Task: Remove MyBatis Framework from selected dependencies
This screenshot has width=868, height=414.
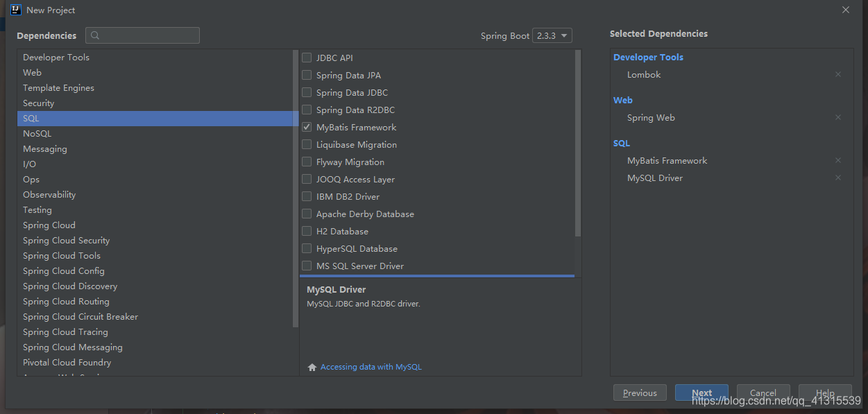Action: pyautogui.click(x=838, y=160)
